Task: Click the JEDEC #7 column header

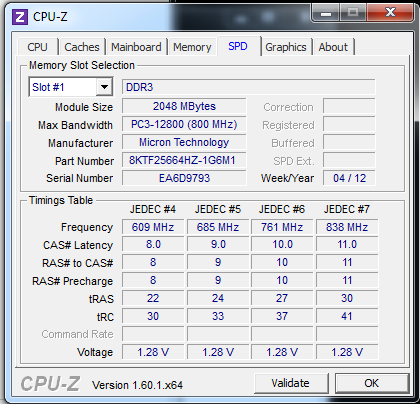Action: pyautogui.click(x=347, y=209)
